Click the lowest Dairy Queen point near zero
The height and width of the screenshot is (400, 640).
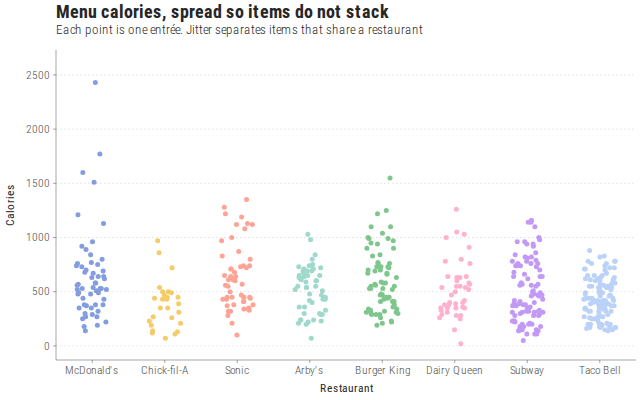pos(460,344)
